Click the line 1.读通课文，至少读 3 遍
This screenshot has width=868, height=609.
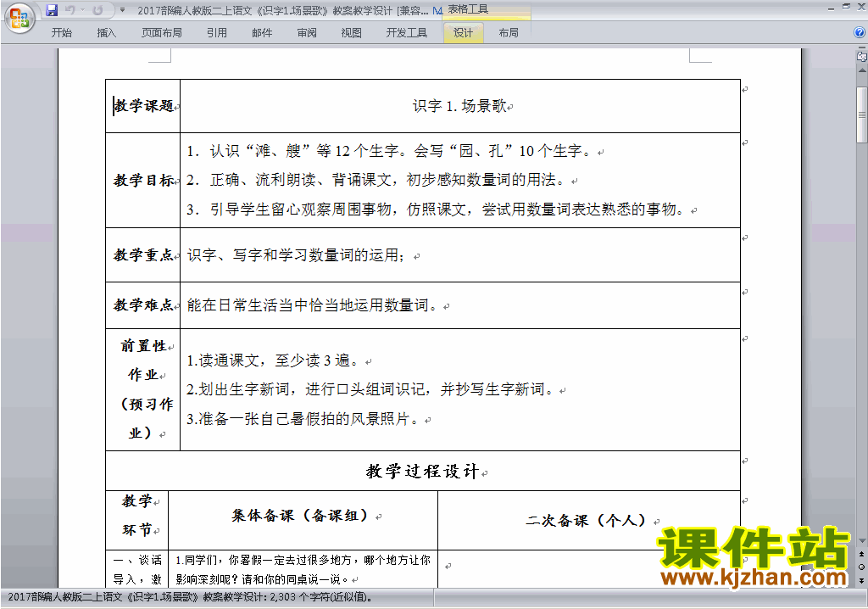[274, 360]
